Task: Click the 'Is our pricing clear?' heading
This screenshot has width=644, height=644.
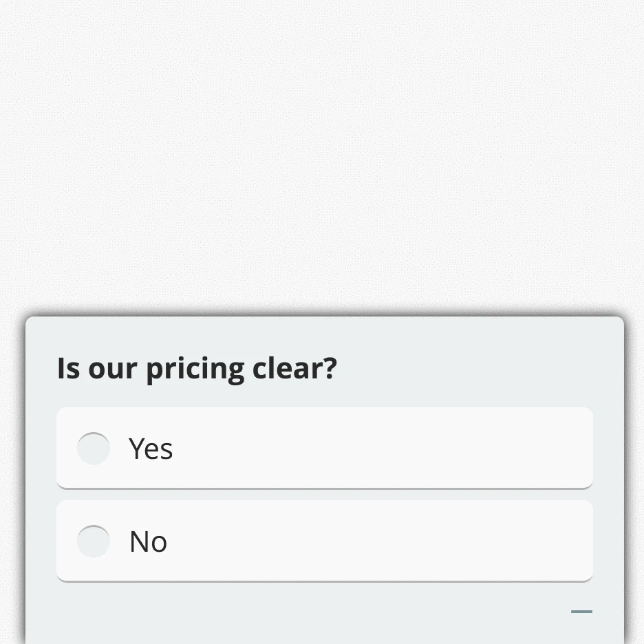Action: coord(197,369)
